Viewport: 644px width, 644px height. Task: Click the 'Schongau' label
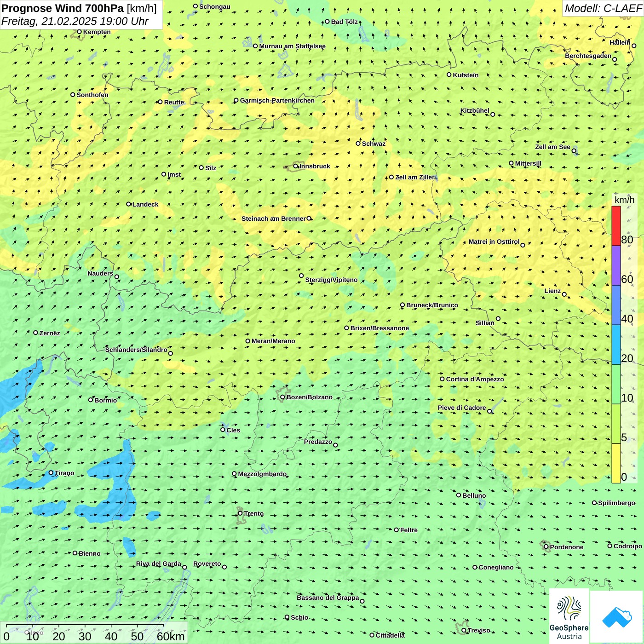point(214,6)
